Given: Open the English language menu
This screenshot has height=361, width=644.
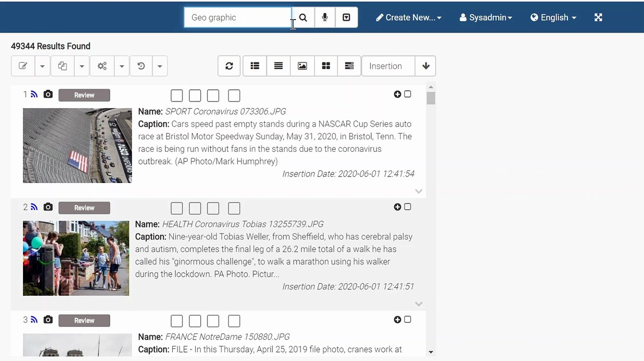Looking at the screenshot, I should click(x=553, y=18).
